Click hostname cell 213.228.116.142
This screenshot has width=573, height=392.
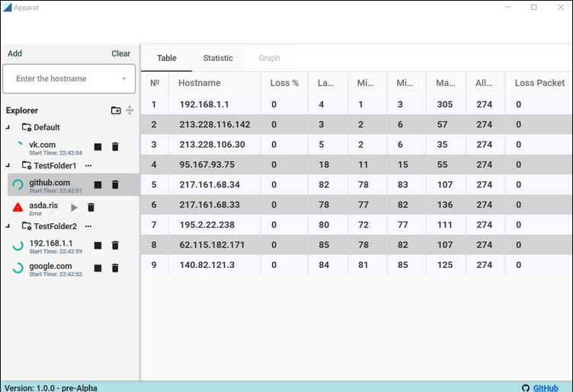click(x=215, y=125)
